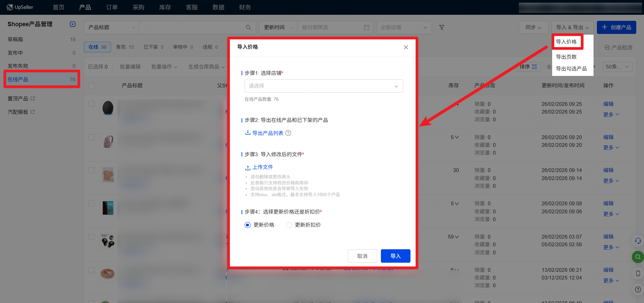Open the 产品标题 search type dropdown

[x=111, y=28]
